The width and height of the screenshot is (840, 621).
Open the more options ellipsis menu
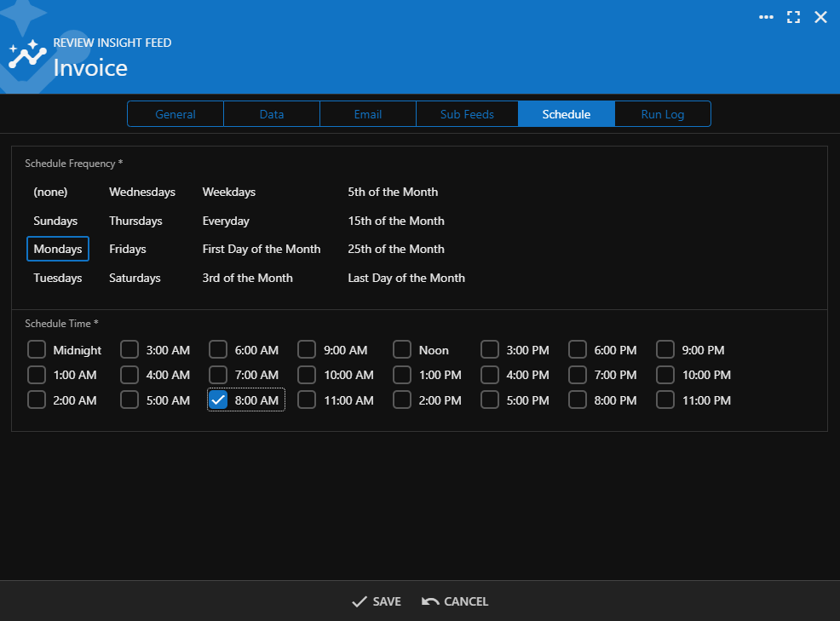tap(766, 17)
